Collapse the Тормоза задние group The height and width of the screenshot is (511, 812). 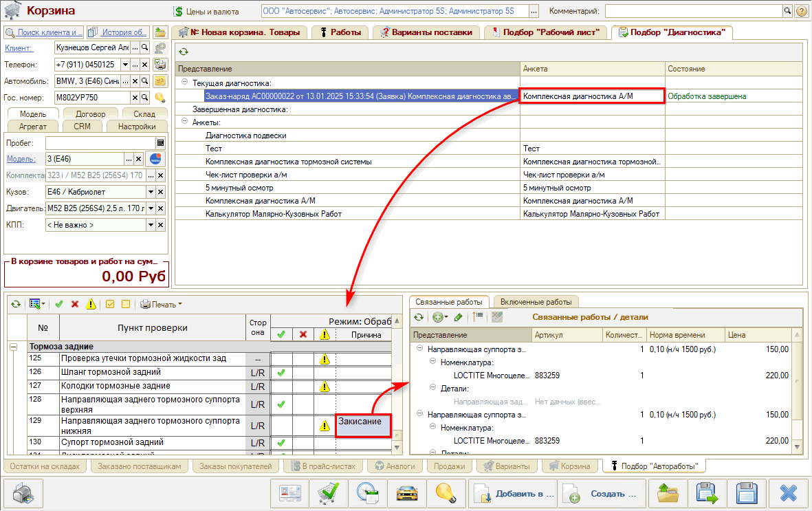point(13,347)
